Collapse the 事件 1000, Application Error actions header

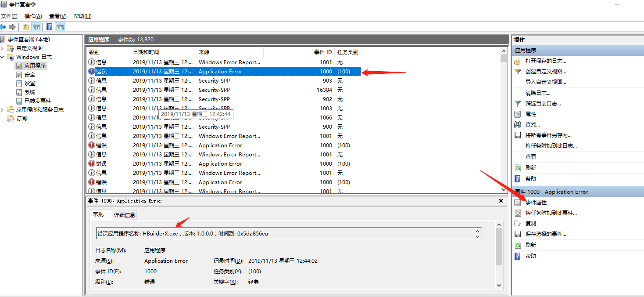578,192
